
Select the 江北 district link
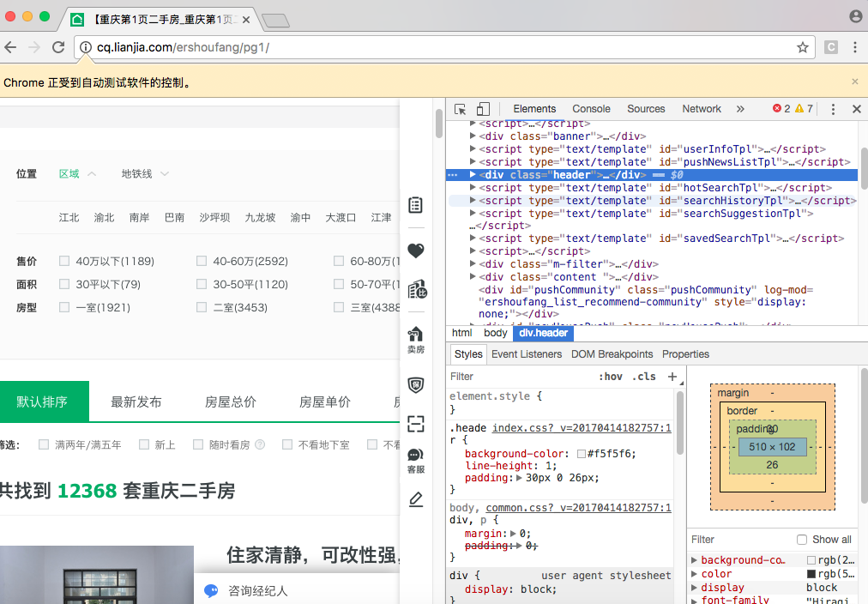69,218
